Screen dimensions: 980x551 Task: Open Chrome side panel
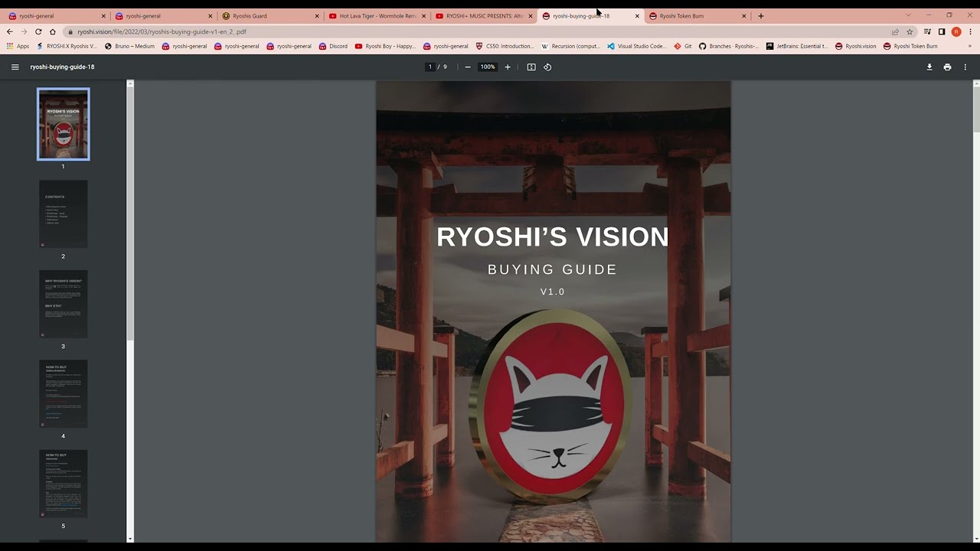pos(942,31)
